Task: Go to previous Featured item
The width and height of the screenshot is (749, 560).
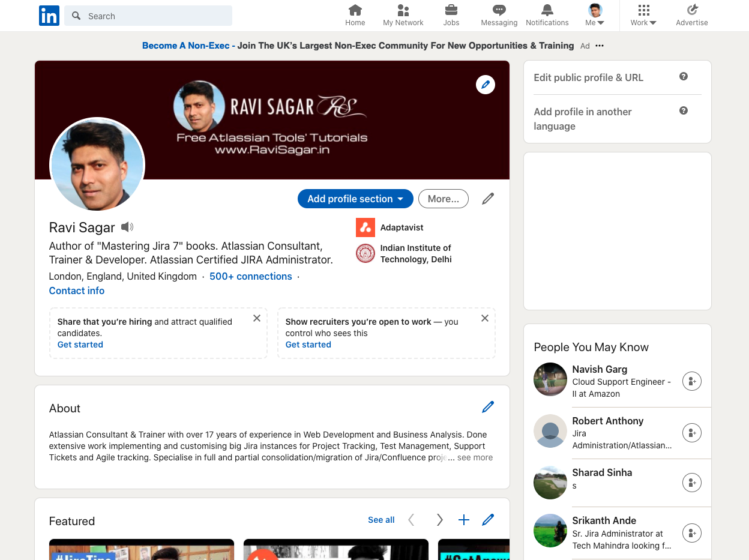Action: click(411, 520)
